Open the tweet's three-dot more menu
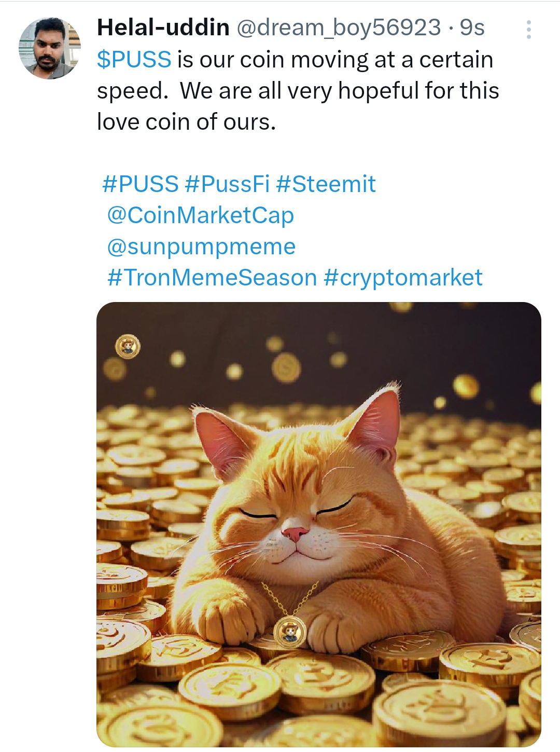560x752 pixels. tap(528, 30)
